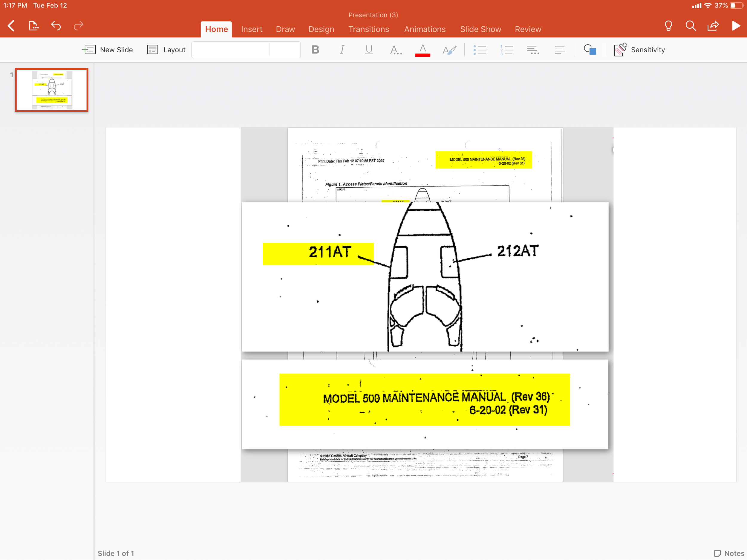Viewport: 747px width, 560px height.
Task: Open text alignment options
Action: (x=560, y=50)
